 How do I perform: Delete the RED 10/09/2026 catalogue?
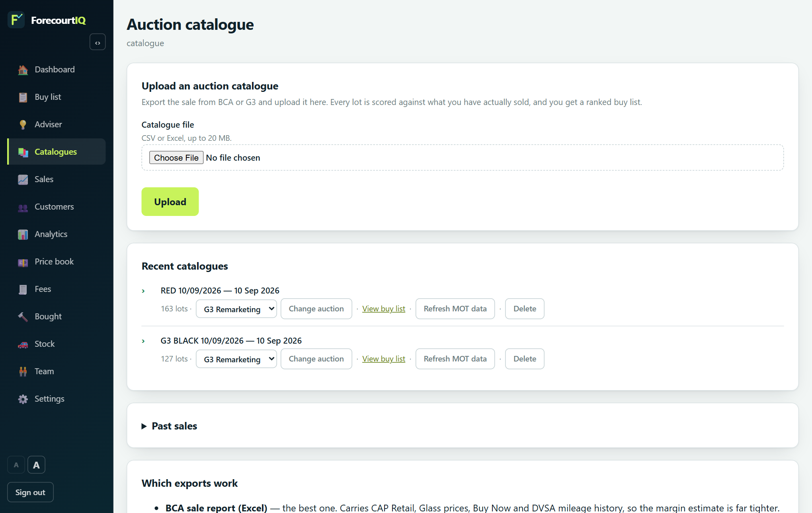point(525,309)
